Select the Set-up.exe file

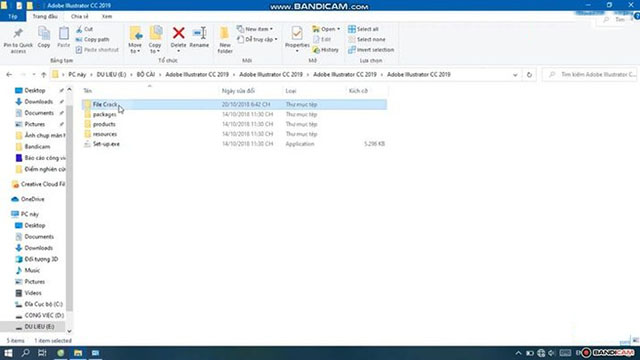tap(234, 144)
